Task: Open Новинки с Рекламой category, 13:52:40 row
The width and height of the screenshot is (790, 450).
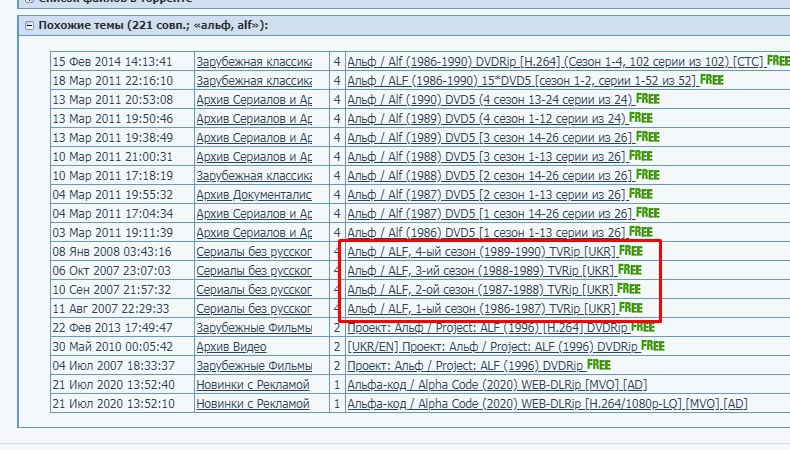Action: coord(253,384)
